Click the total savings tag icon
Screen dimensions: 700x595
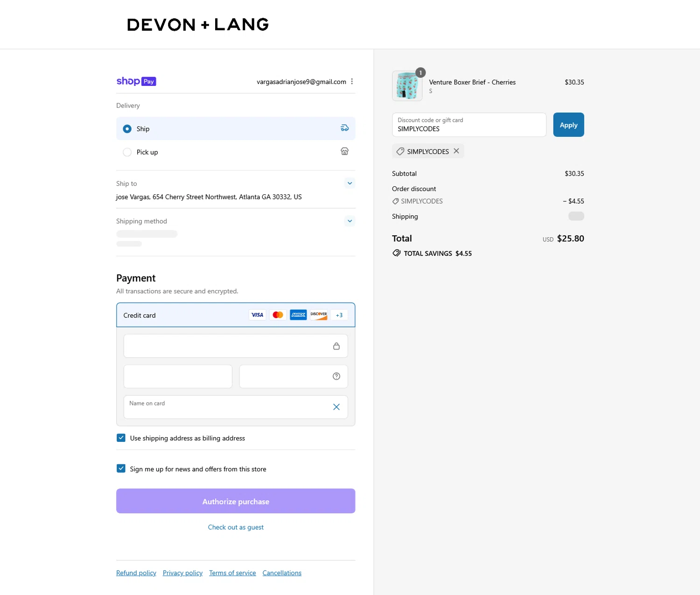coord(397,253)
